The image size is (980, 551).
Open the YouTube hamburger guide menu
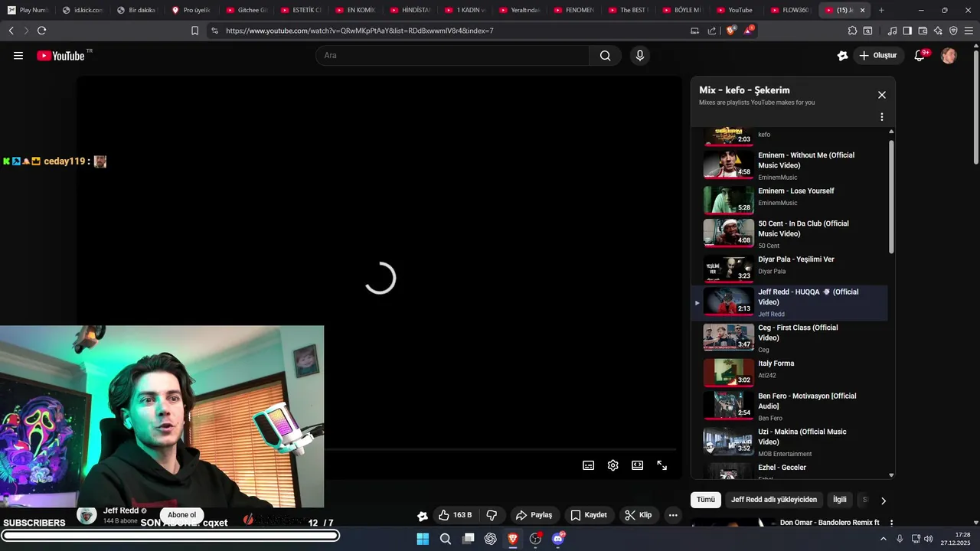point(18,56)
